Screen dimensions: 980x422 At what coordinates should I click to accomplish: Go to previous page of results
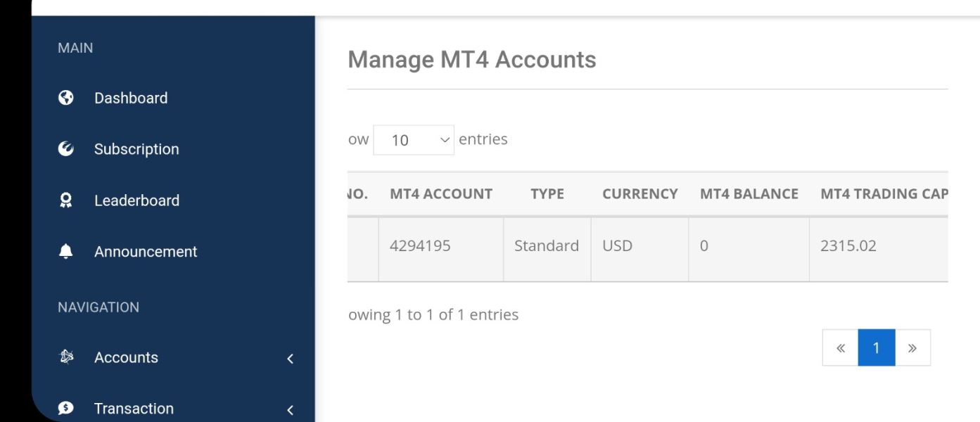[x=841, y=347]
